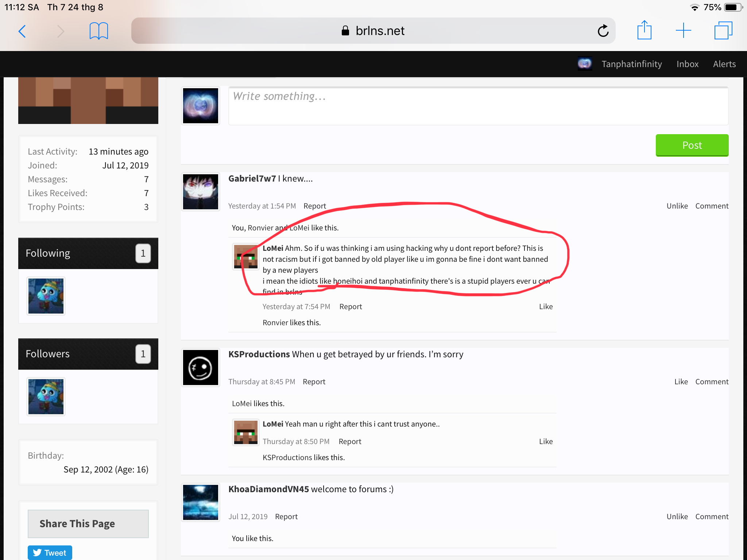Open the followed user's avatar under Following
This screenshot has height=560, width=747.
point(46,296)
